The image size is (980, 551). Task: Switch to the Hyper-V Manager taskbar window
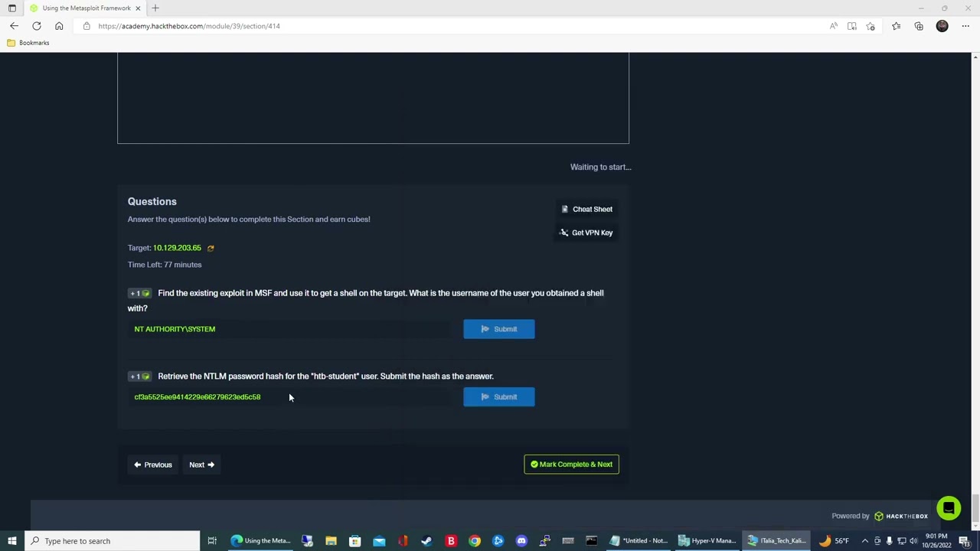(707, 541)
